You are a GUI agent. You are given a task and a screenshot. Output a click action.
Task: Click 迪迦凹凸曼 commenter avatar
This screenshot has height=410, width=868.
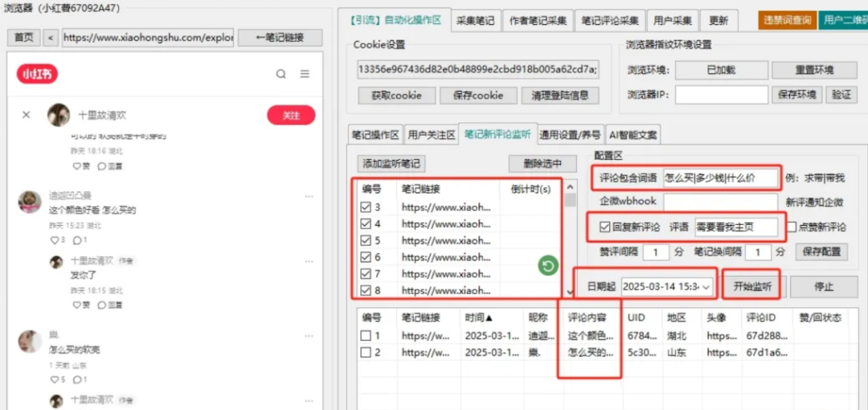30,203
